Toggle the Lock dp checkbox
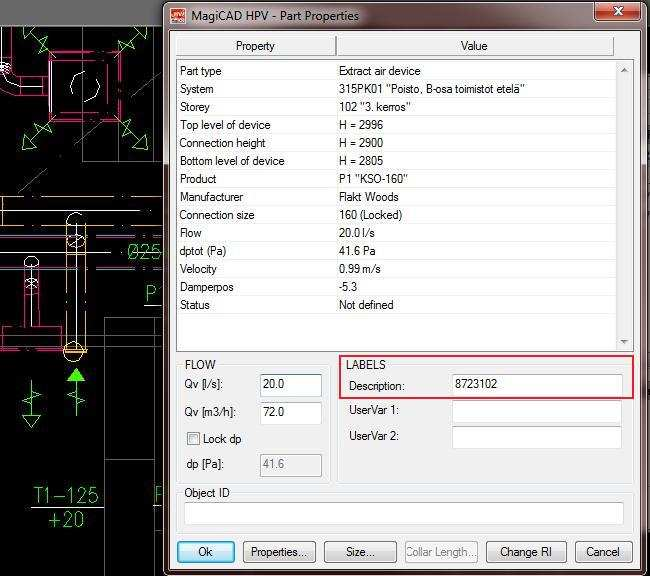The height and width of the screenshot is (576, 650). tap(193, 439)
